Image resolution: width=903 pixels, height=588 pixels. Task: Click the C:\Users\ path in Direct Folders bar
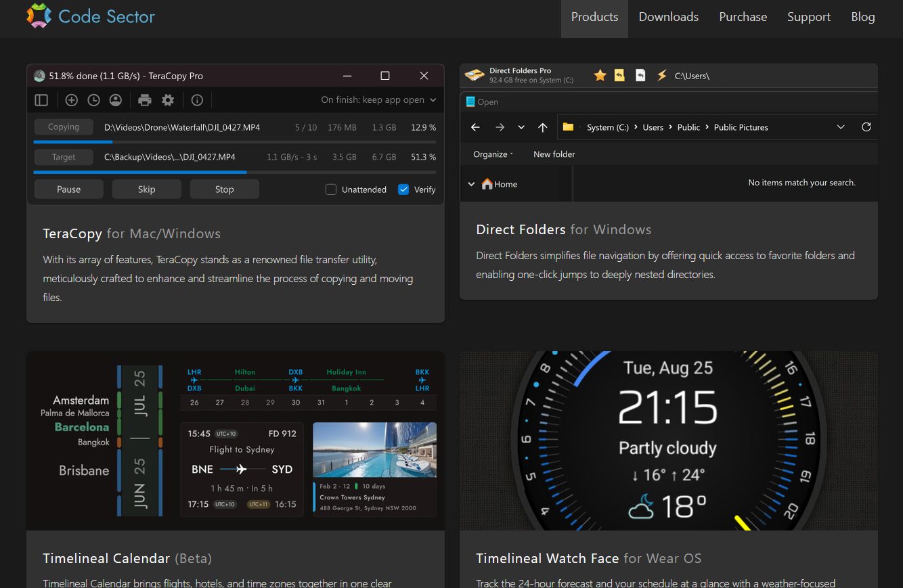[x=692, y=76]
